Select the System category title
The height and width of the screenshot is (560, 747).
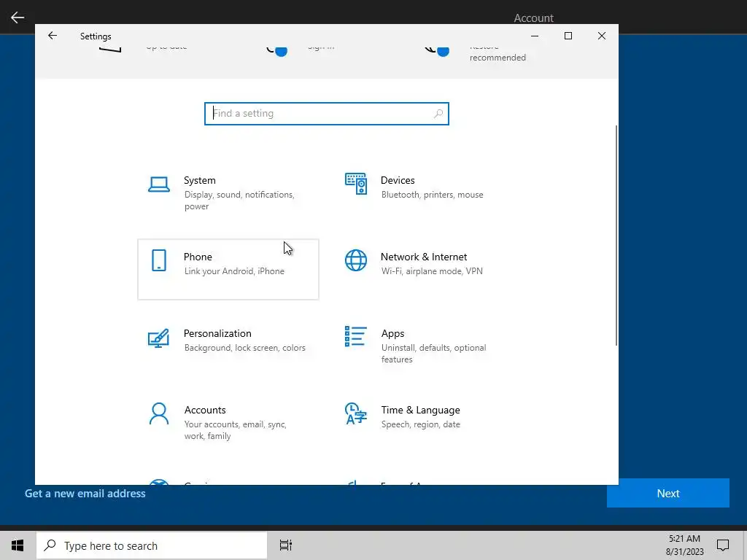200,181
